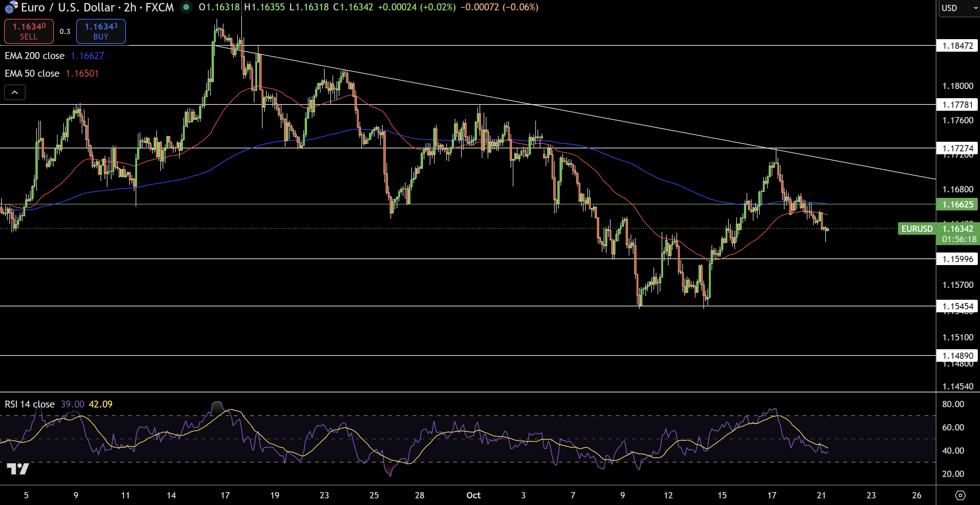Select the EMA 50 close indicator legend

tap(32, 73)
